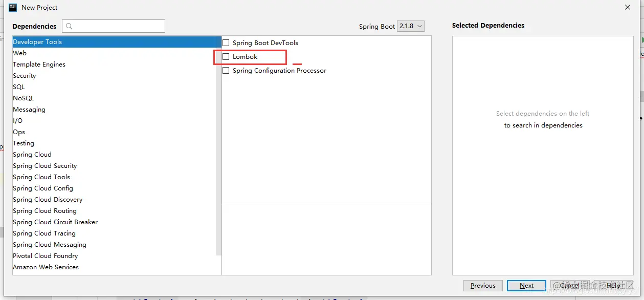Select Spring Cloud Tools category
Viewport: 644px width, 300px height.
117,177
